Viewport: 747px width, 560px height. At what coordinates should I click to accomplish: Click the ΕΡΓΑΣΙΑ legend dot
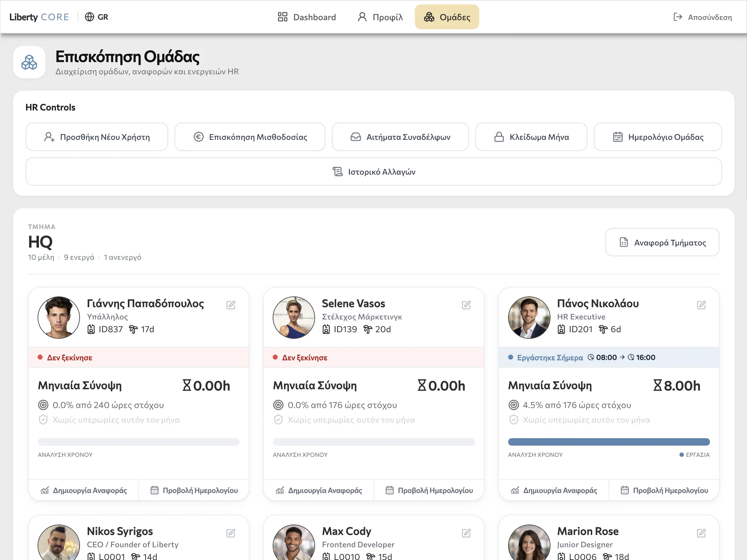[681, 455]
